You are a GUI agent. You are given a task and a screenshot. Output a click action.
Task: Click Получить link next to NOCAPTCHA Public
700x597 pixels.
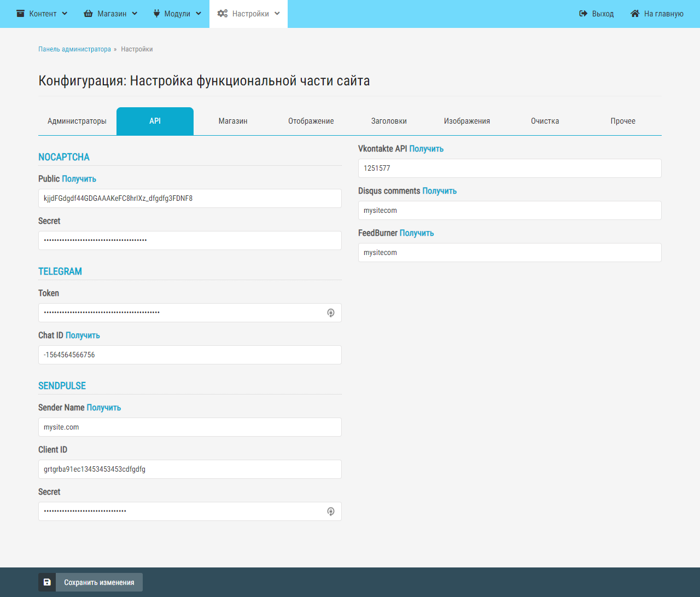click(79, 179)
